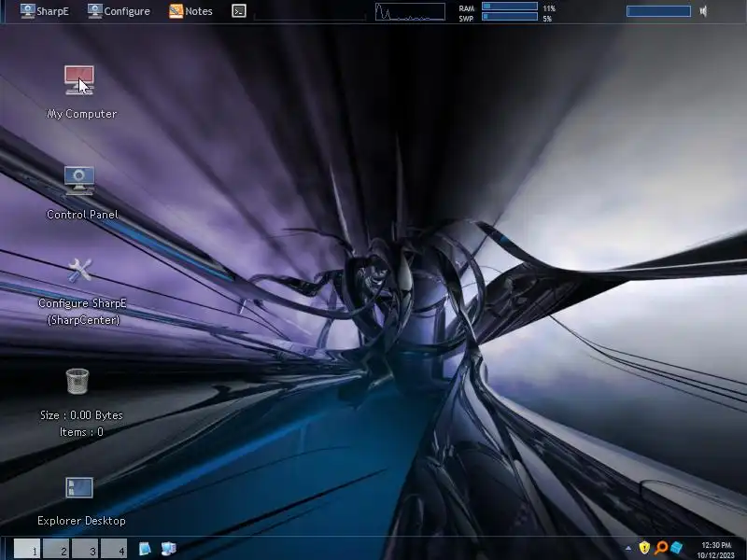Click the blue cube tray icon
The image size is (747, 560).
(x=676, y=548)
